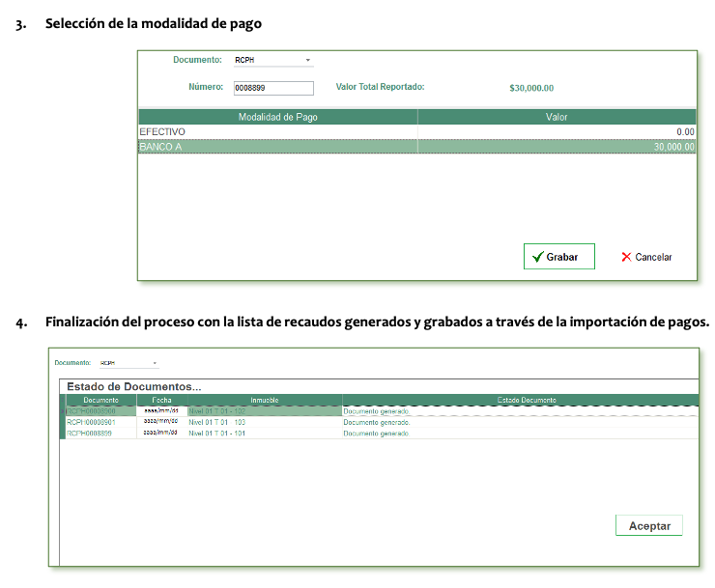
Task: Click the Aceptar button
Action: click(649, 525)
